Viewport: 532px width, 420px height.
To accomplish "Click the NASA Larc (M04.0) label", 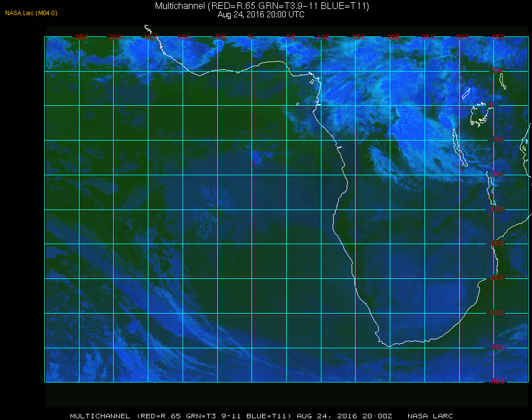I will [31, 13].
